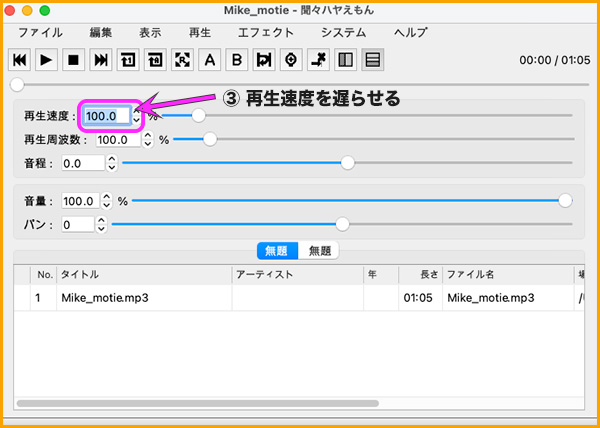Set the A loop point

click(210, 60)
